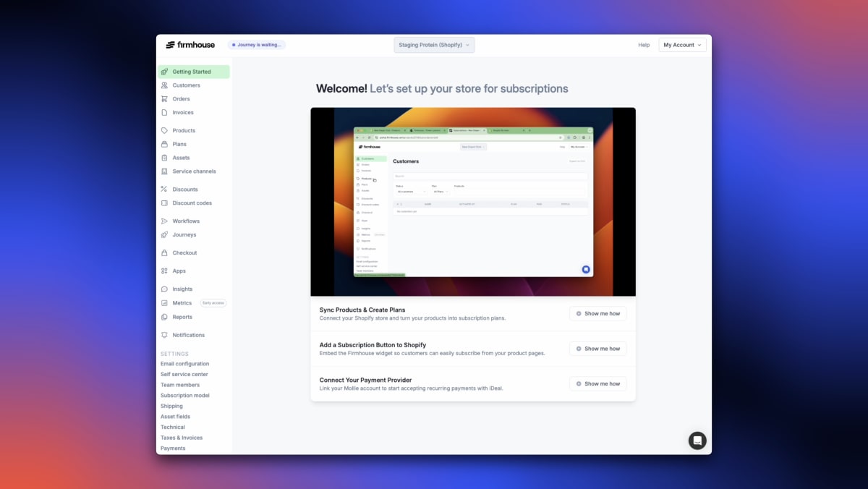Viewport: 868px width, 489px height.
Task: Click the Apps grid icon
Action: point(165,271)
